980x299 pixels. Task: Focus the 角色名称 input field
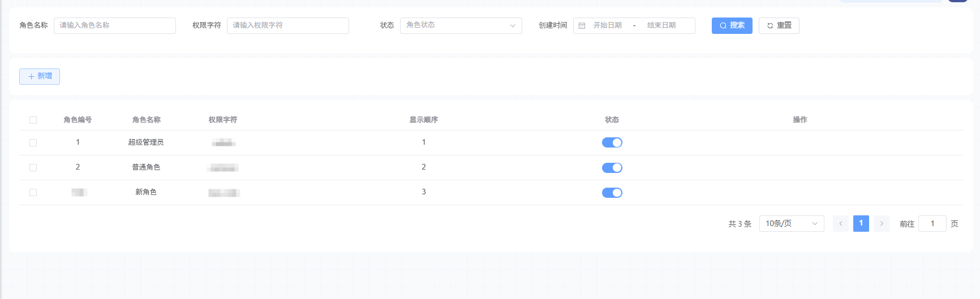pyautogui.click(x=114, y=25)
